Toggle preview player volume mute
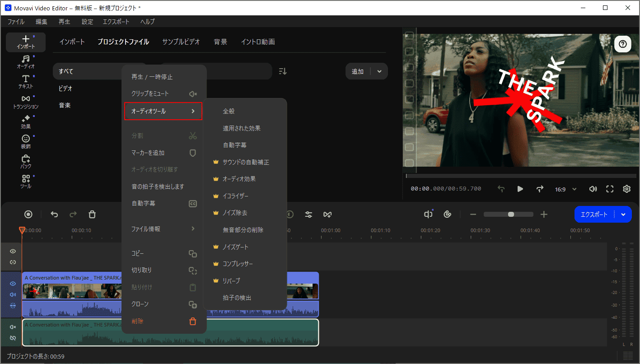The width and height of the screenshot is (640, 364). coord(593,189)
